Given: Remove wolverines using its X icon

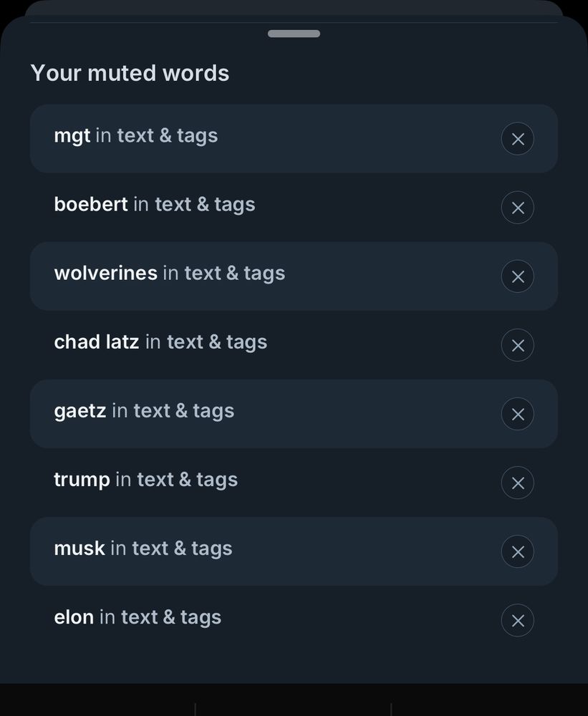Looking at the screenshot, I should [517, 276].
